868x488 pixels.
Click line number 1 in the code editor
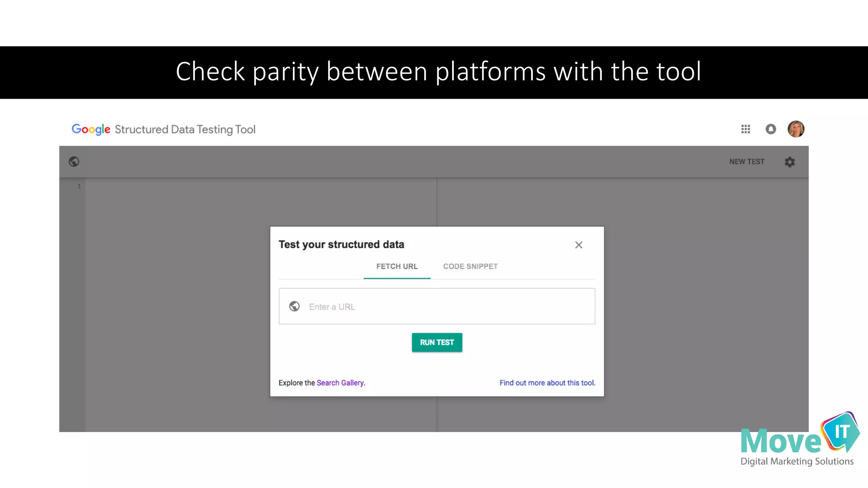point(79,186)
